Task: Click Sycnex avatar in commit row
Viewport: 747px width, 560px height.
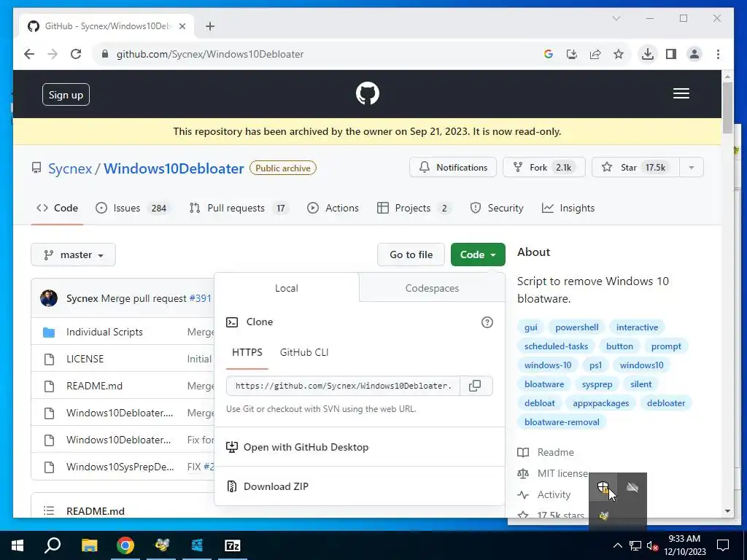Action: 49,298
